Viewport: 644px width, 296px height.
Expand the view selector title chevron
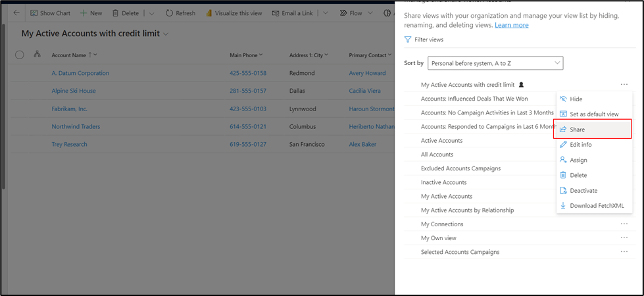166,34
